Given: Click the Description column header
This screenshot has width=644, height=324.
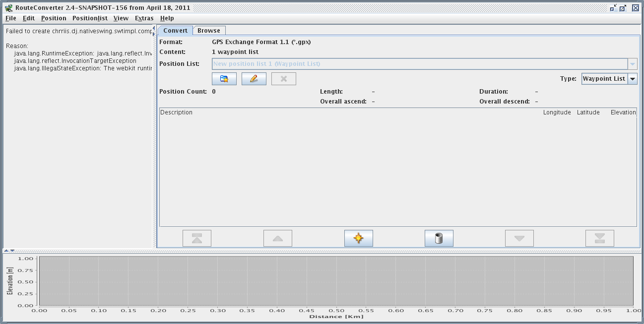Looking at the screenshot, I should pyautogui.click(x=177, y=112).
